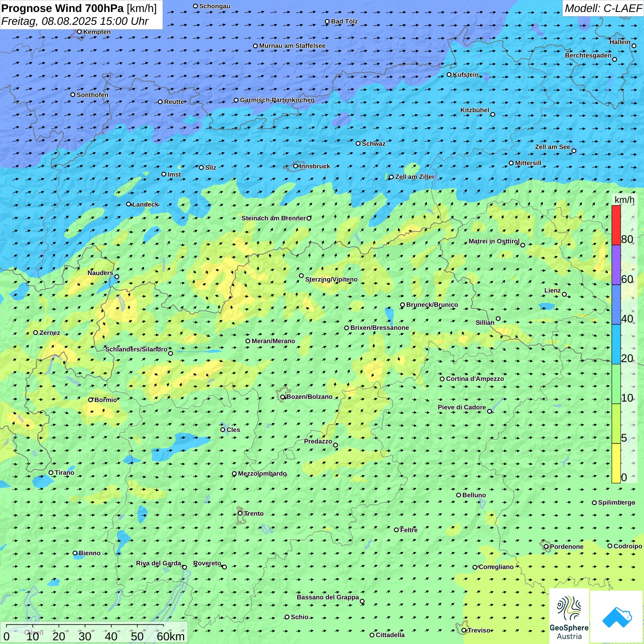Click the 'Meran/Merano' label
Screen dimensions: 644x644
click(x=273, y=341)
